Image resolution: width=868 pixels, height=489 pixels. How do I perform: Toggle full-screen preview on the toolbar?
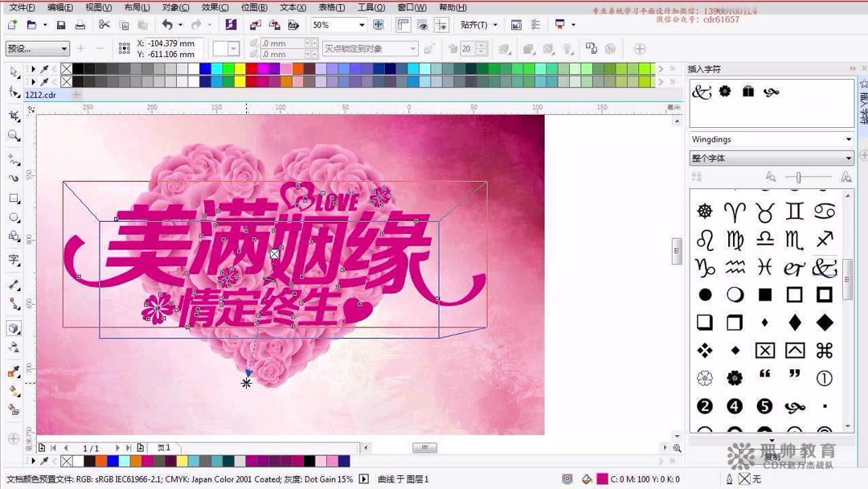pos(379,24)
